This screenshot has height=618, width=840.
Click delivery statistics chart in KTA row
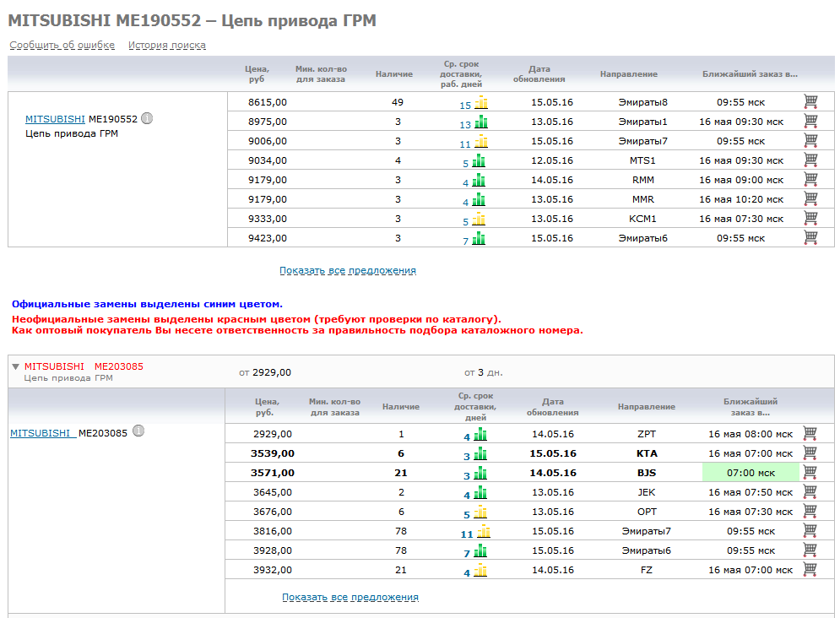[480, 454]
